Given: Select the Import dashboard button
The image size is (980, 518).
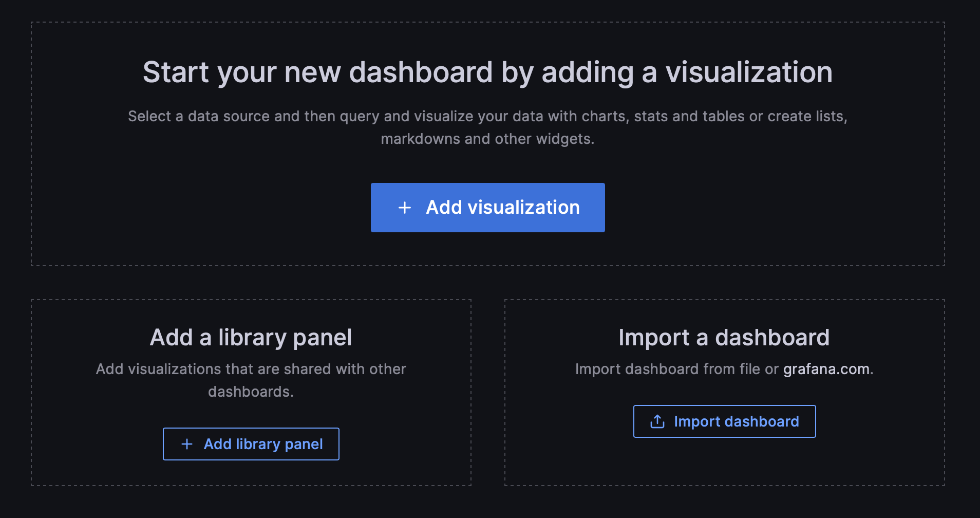Looking at the screenshot, I should [x=724, y=421].
